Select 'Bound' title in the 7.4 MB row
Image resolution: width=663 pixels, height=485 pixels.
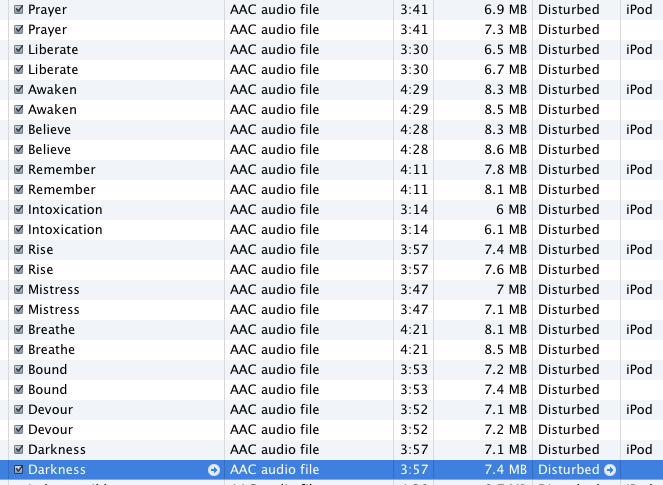[47, 389]
